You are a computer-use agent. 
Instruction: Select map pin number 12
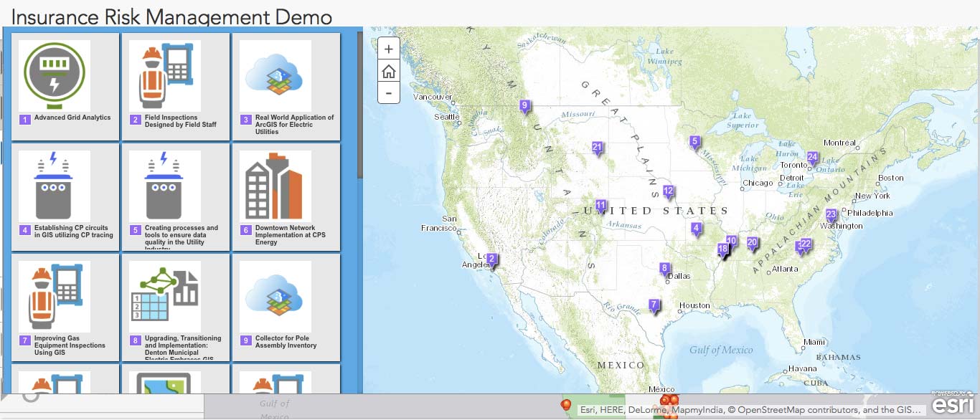pos(669,192)
